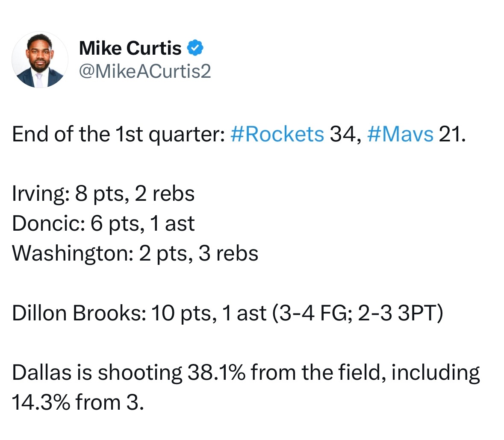Open the @MikeACurtis2 handle link
This screenshot has width=504, height=440.
coord(145,71)
